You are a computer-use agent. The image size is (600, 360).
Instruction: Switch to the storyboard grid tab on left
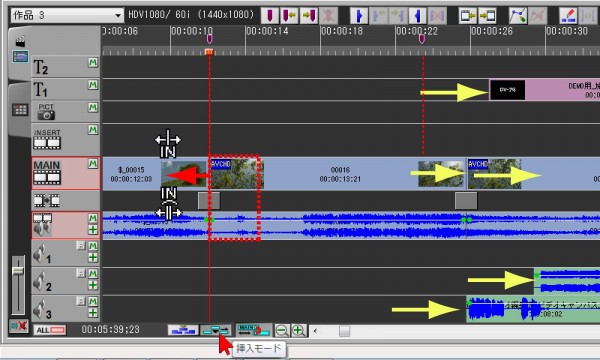20,110
